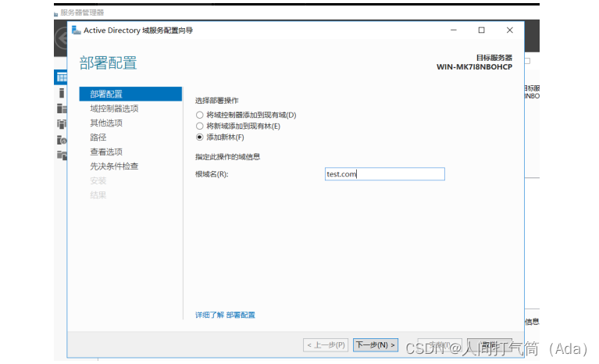The height and width of the screenshot is (364, 599).
Task: Select 部署配置 step in wizard sidebar
Action: tap(130, 94)
